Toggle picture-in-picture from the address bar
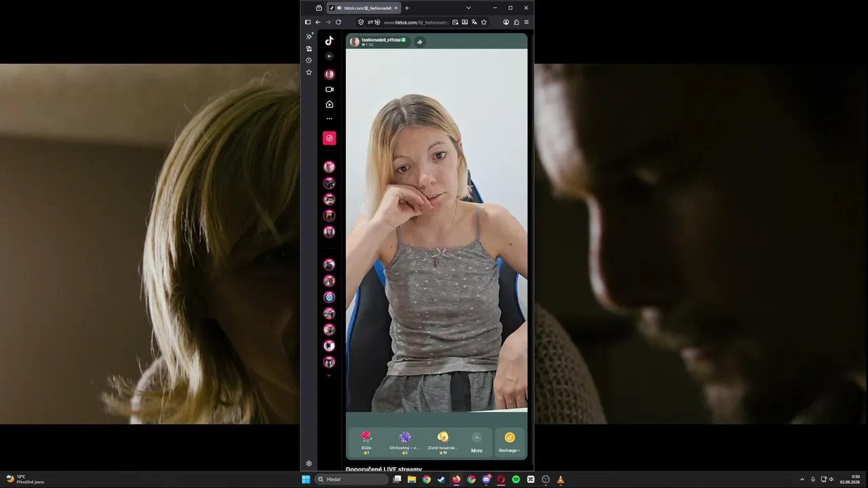Viewport: 868px width, 488px height. 455,22
